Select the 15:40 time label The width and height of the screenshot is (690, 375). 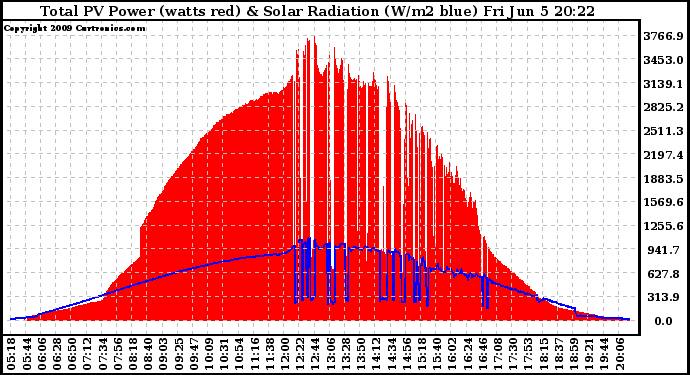point(437,354)
